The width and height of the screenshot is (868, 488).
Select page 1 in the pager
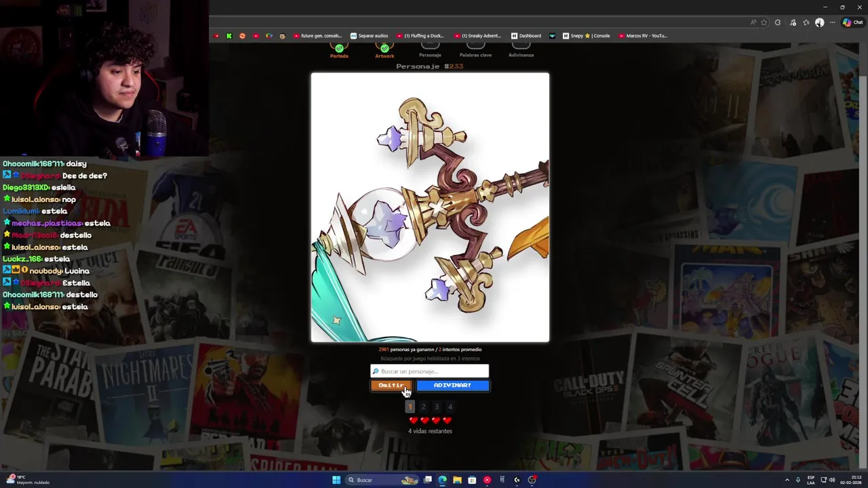410,407
